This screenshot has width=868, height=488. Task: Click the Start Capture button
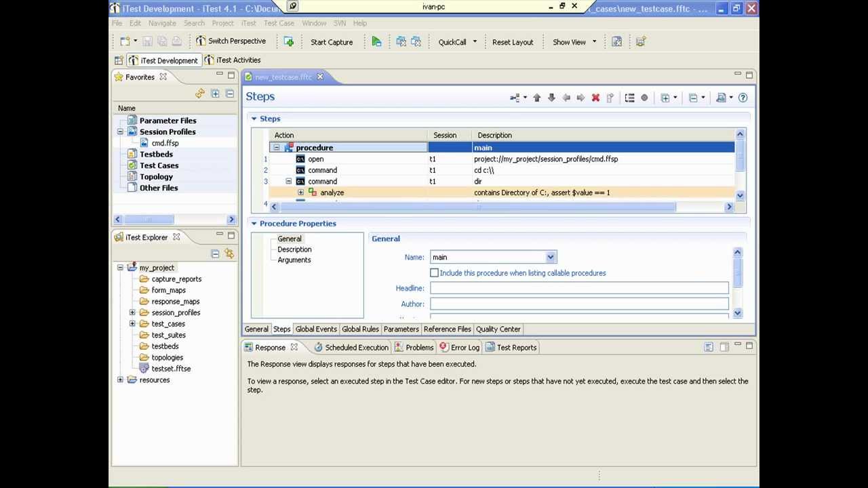point(332,42)
